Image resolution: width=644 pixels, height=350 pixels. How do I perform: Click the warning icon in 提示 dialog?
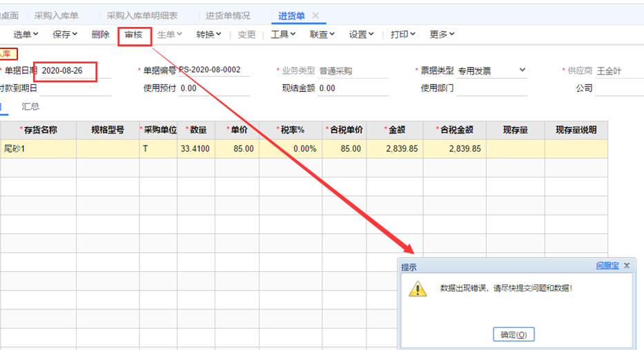(418, 289)
